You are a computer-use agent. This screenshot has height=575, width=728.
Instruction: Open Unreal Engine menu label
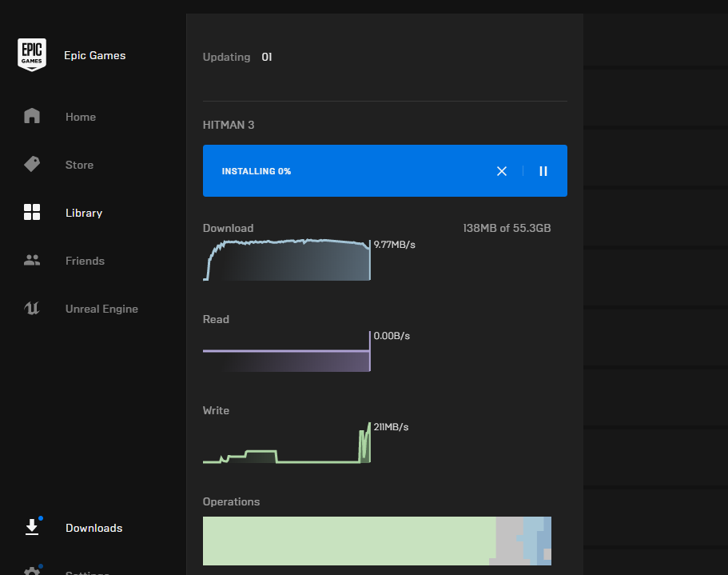pyautogui.click(x=101, y=309)
